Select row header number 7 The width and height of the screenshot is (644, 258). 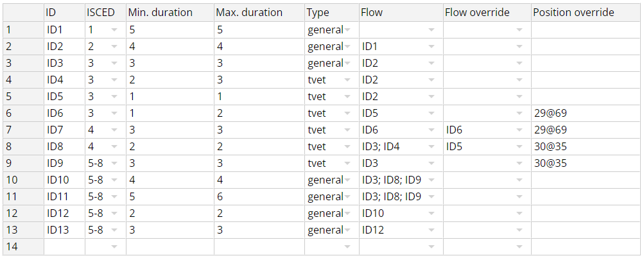(x=23, y=130)
